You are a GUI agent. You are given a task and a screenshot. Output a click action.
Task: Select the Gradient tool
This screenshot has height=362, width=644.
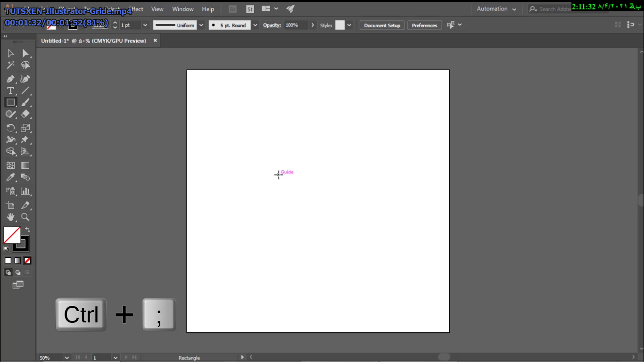pyautogui.click(x=25, y=165)
